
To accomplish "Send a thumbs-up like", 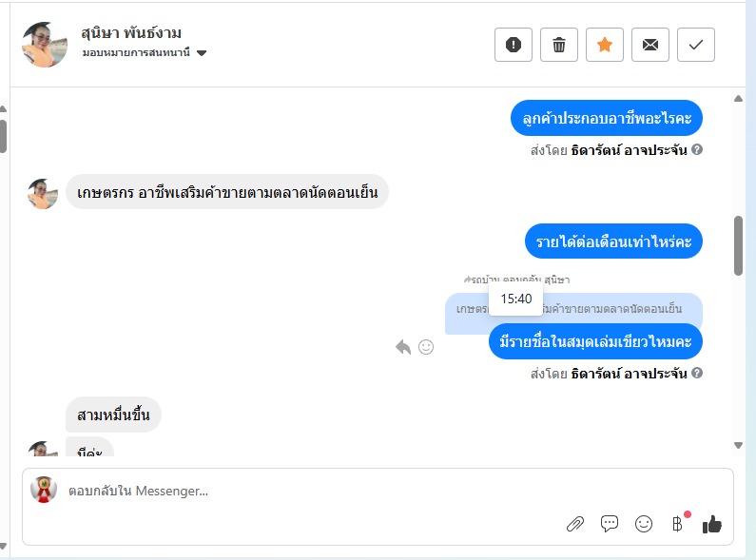I will click(x=712, y=524).
